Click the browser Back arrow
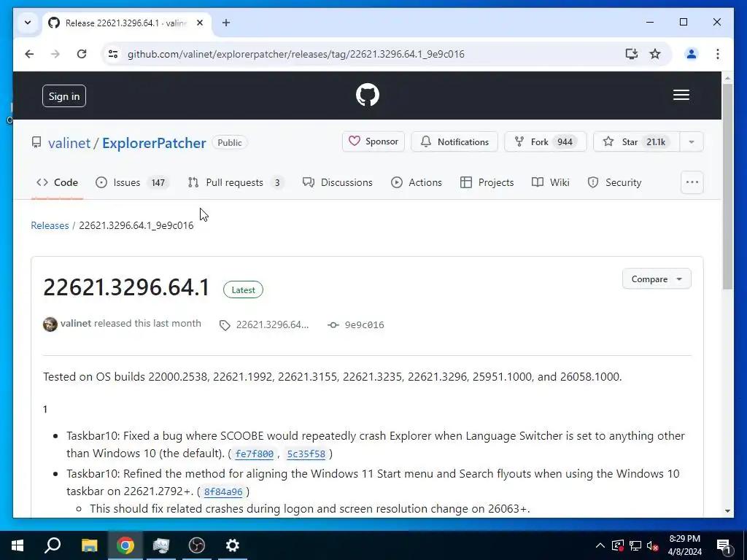Image resolution: width=747 pixels, height=560 pixels. point(29,54)
